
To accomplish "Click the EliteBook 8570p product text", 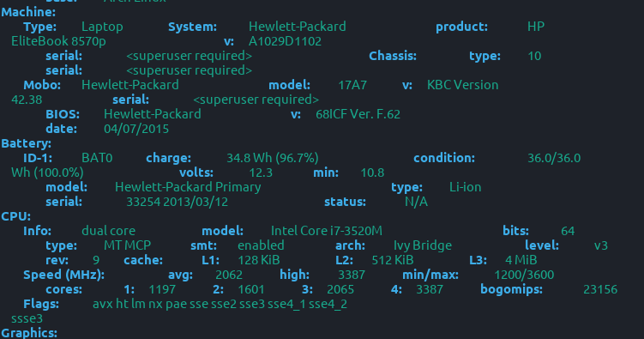I will point(58,41).
